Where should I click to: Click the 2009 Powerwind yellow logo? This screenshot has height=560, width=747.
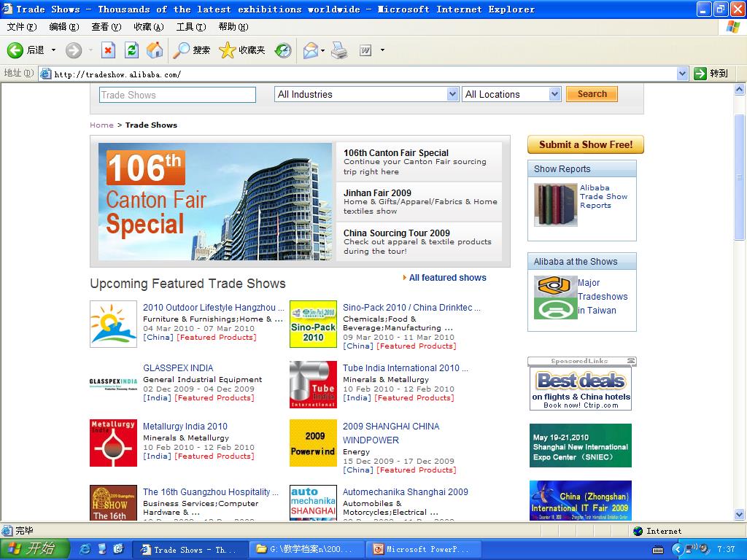(x=313, y=443)
